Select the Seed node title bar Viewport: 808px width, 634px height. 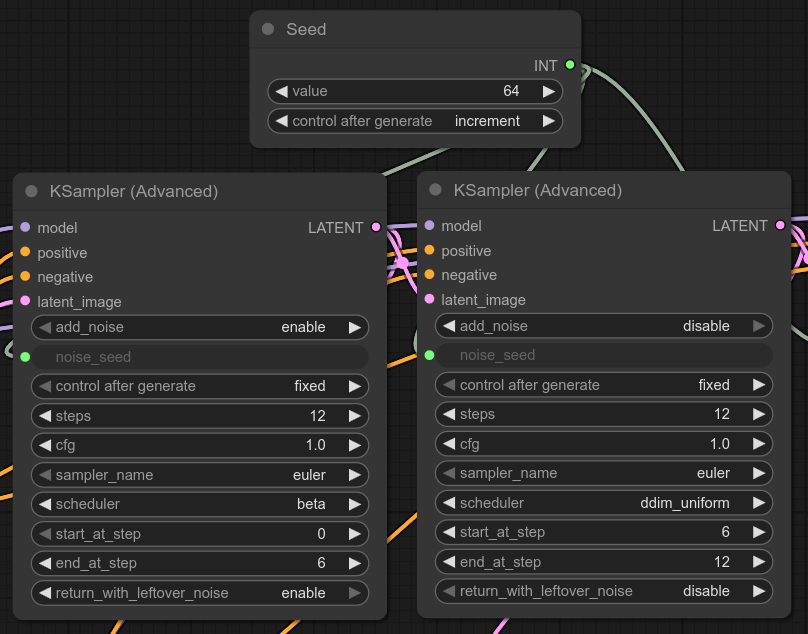[415, 29]
